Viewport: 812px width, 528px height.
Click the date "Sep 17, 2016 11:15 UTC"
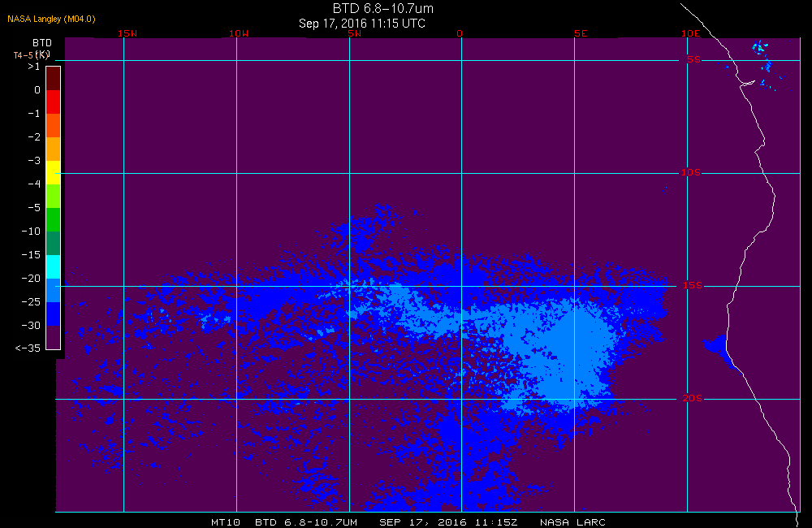tap(362, 24)
